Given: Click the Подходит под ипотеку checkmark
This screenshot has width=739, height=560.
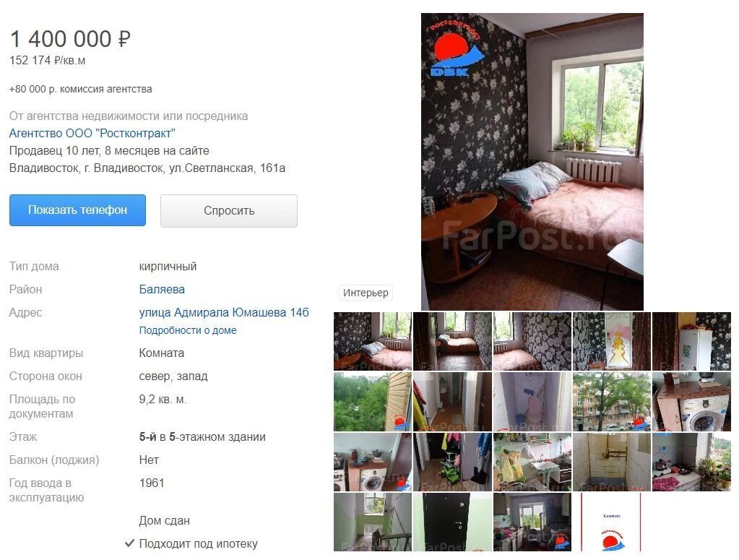Looking at the screenshot, I should click(x=129, y=543).
